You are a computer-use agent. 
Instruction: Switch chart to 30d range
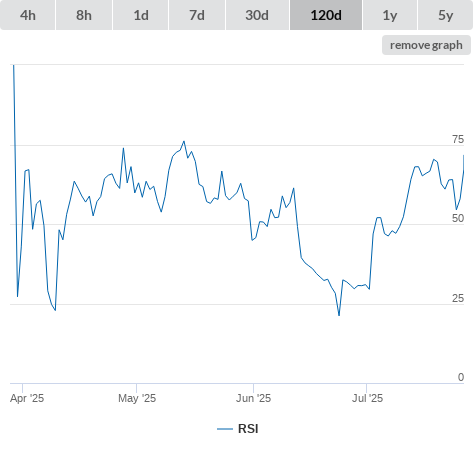(x=257, y=15)
